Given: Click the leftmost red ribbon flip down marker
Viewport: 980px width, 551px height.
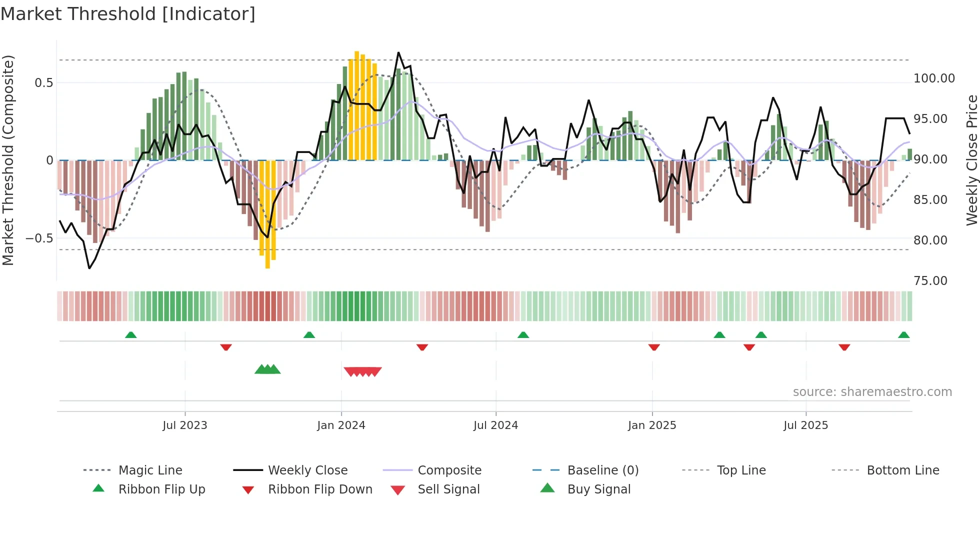Looking at the screenshot, I should coord(226,347).
